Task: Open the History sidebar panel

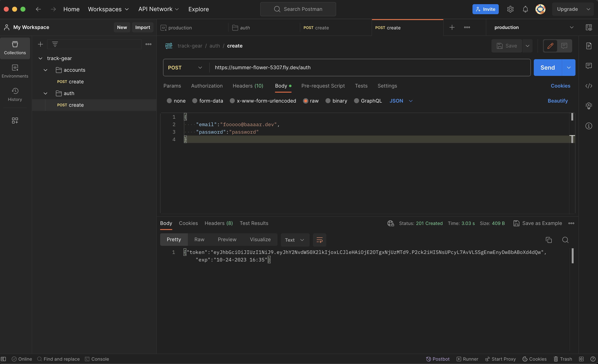Action: tap(15, 95)
